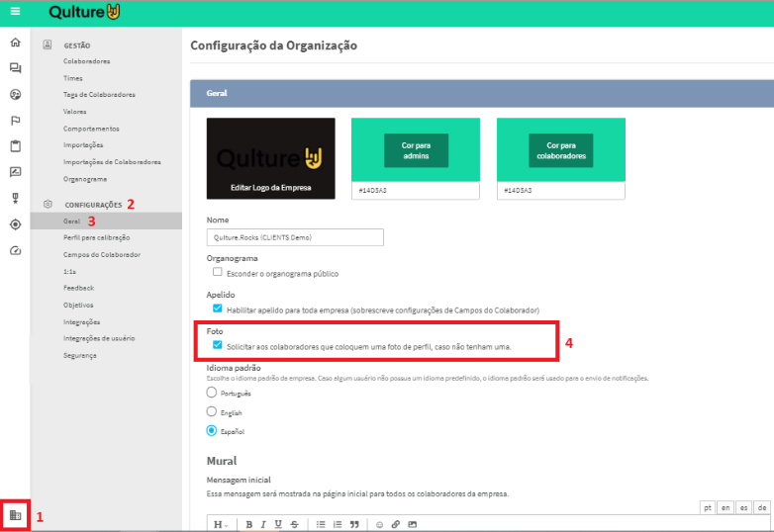Click 'Editar Logo da Empresa' on logo tile

pyautogui.click(x=270, y=187)
